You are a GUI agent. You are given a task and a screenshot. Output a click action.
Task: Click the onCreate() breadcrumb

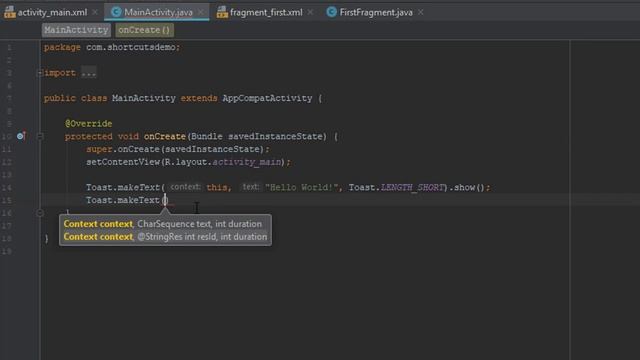[144, 30]
